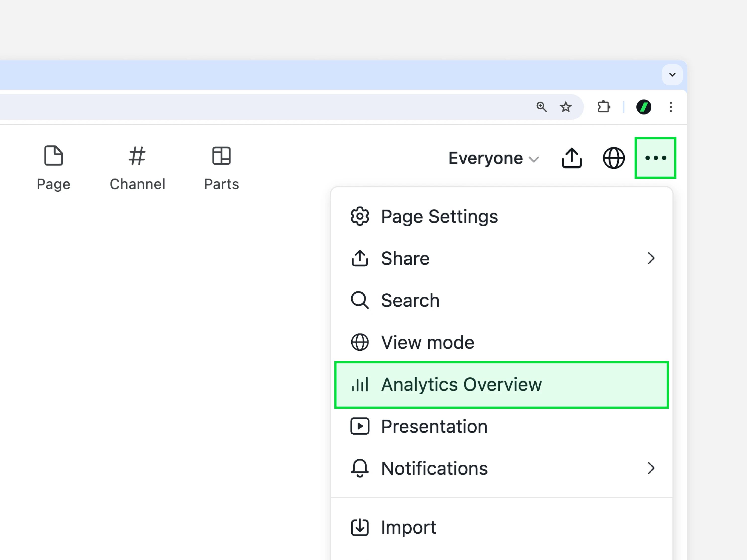Create a new Channel
The height and width of the screenshot is (560, 747).
tap(137, 168)
